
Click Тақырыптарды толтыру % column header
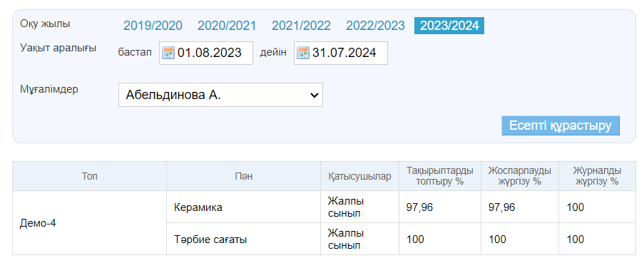point(440,176)
